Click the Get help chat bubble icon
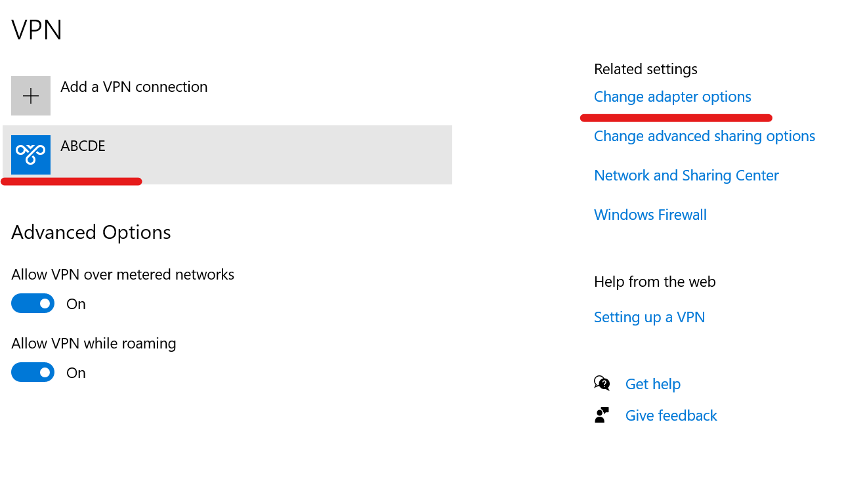This screenshot has width=846, height=504. click(x=602, y=383)
